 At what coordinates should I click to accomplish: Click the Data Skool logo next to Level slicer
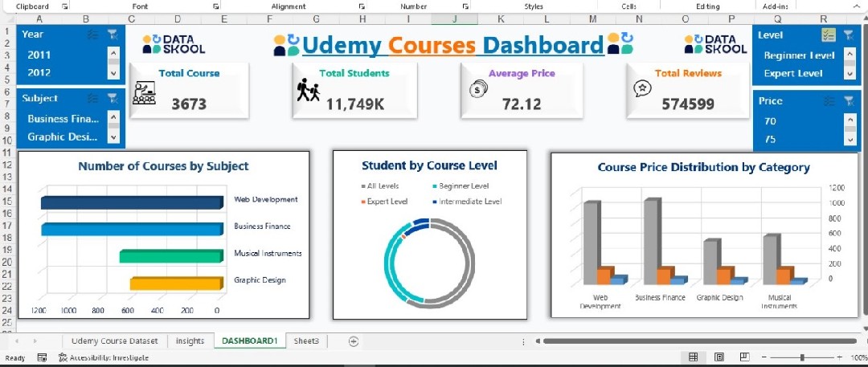coord(715,44)
